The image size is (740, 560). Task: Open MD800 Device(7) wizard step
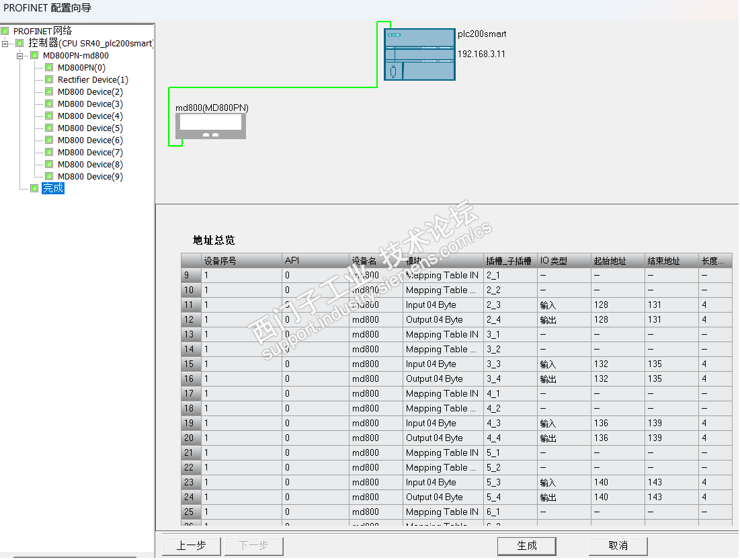click(x=90, y=152)
